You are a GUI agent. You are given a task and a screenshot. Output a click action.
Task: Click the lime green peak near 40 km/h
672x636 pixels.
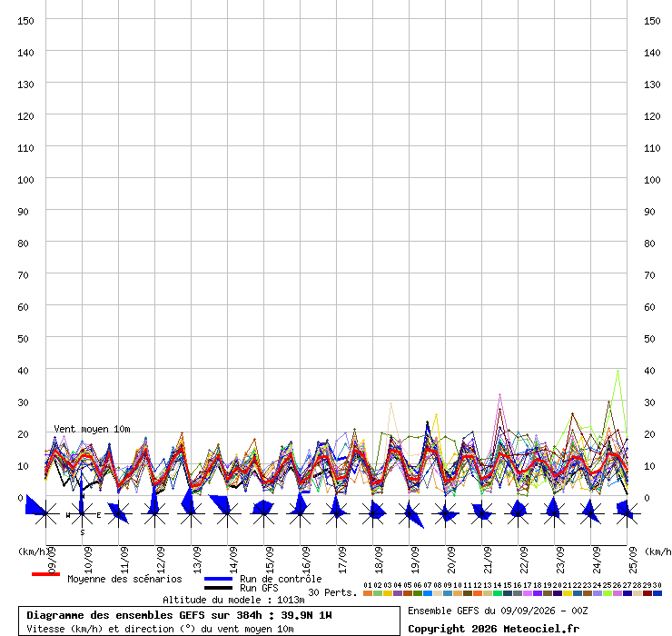point(618,371)
